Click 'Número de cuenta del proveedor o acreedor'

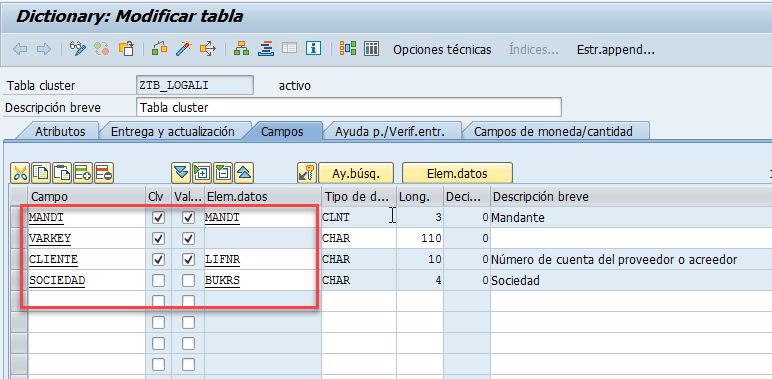pos(614,260)
